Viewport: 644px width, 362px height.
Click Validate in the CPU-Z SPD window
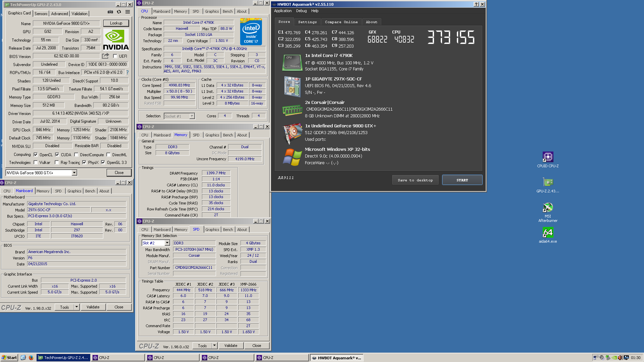(231, 345)
